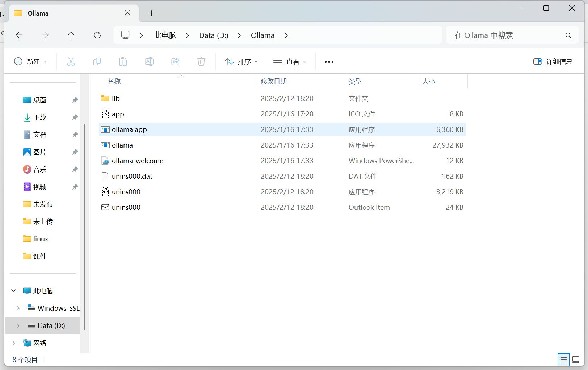Click the Share icon in toolbar
The image size is (588, 370).
(x=175, y=61)
